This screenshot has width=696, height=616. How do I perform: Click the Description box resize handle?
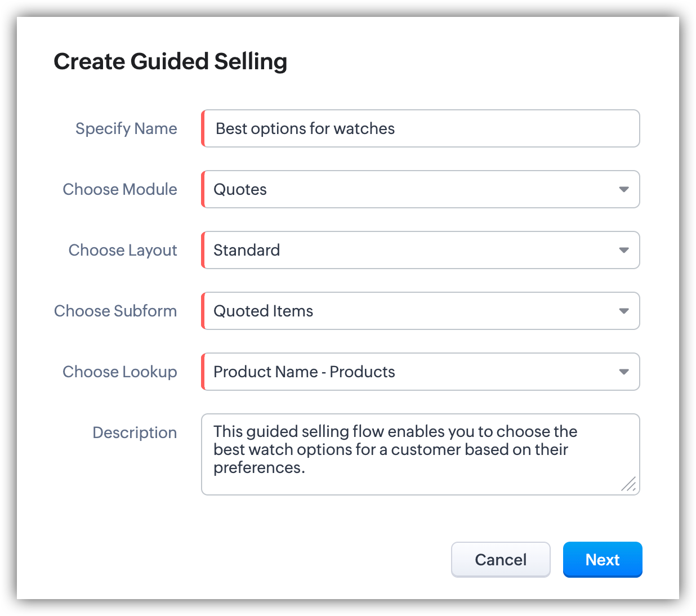[x=628, y=484]
